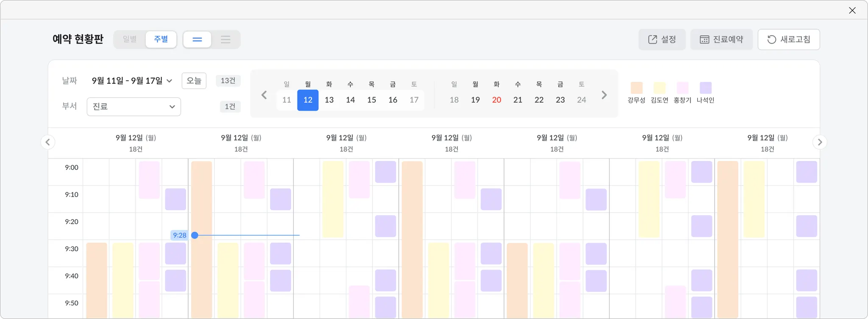Switch to three-line list view icon
Screen dimensions: 868x319
(x=225, y=39)
